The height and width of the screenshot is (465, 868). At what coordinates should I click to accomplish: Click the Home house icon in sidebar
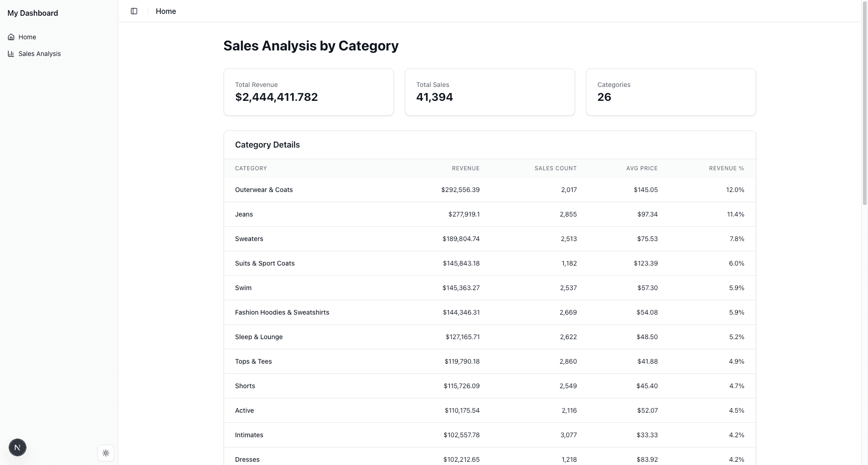11,37
